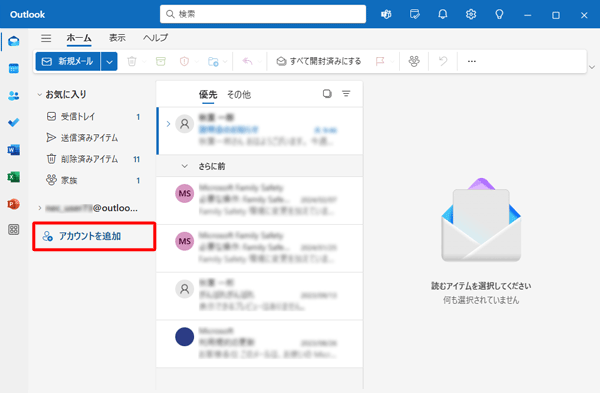The width and height of the screenshot is (600, 393).
Task: Click すべて開封済みにする button
Action: [319, 61]
